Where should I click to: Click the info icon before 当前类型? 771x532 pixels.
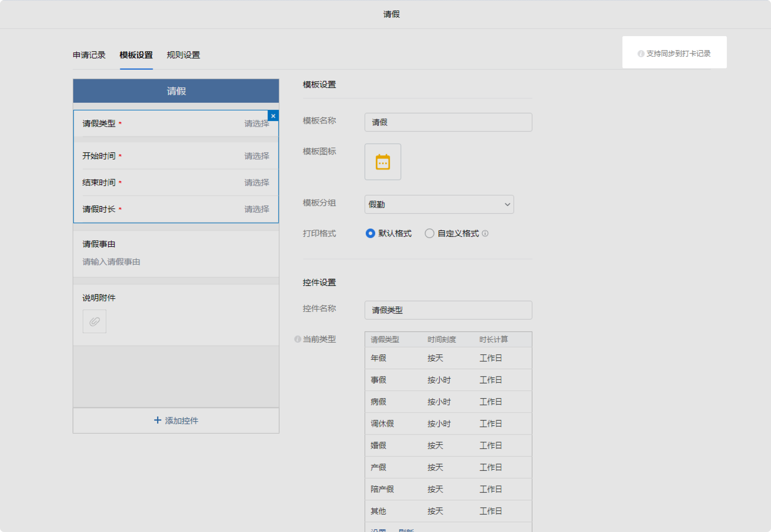297,339
